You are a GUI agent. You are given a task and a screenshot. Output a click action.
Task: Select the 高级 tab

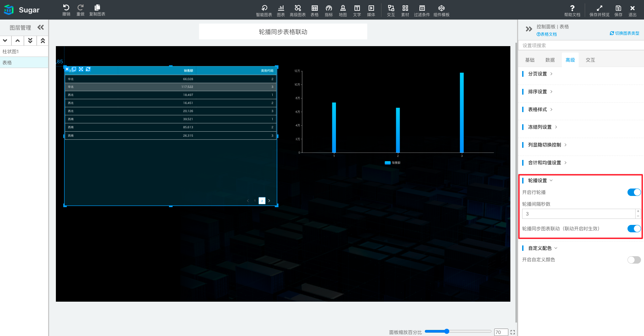point(570,60)
